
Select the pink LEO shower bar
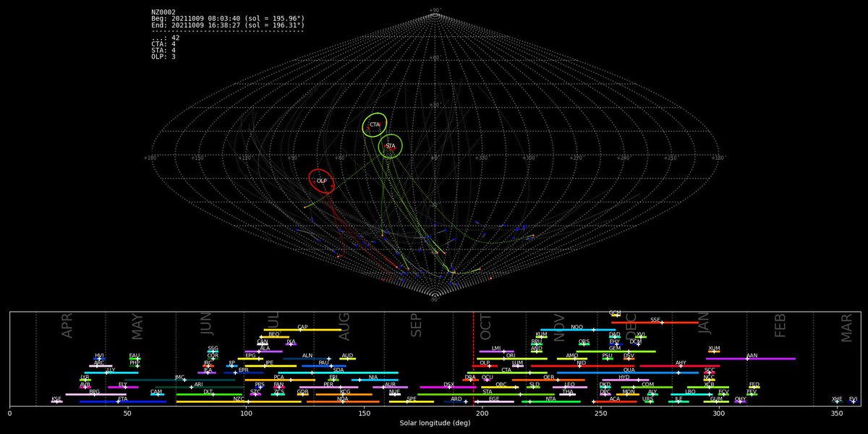569,387
